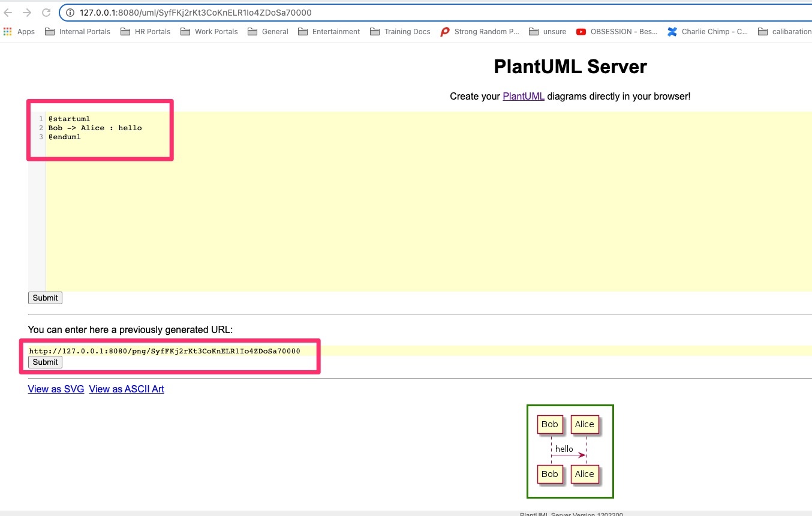The image size is (812, 516).
Task: Click line number 1 in editor gutter
Action: (x=41, y=119)
